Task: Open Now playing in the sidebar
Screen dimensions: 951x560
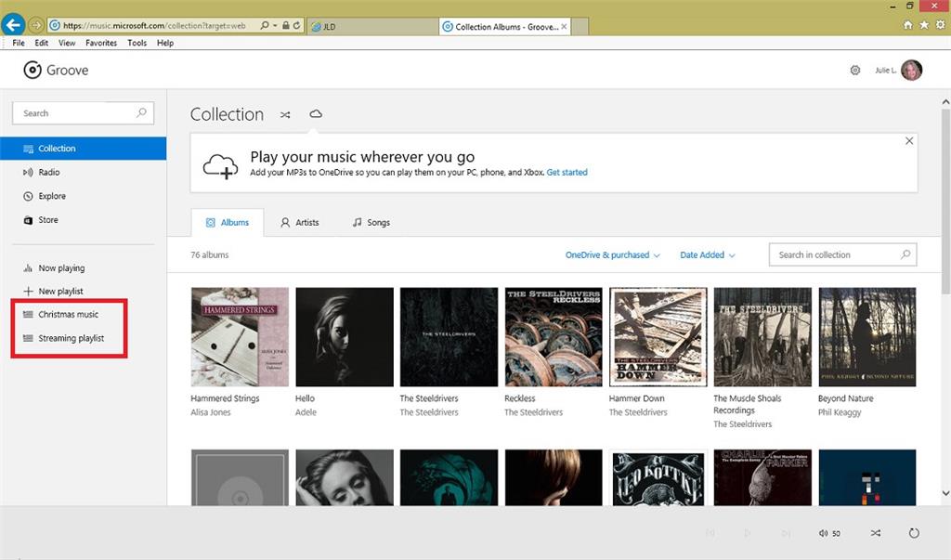Action: 83,268
